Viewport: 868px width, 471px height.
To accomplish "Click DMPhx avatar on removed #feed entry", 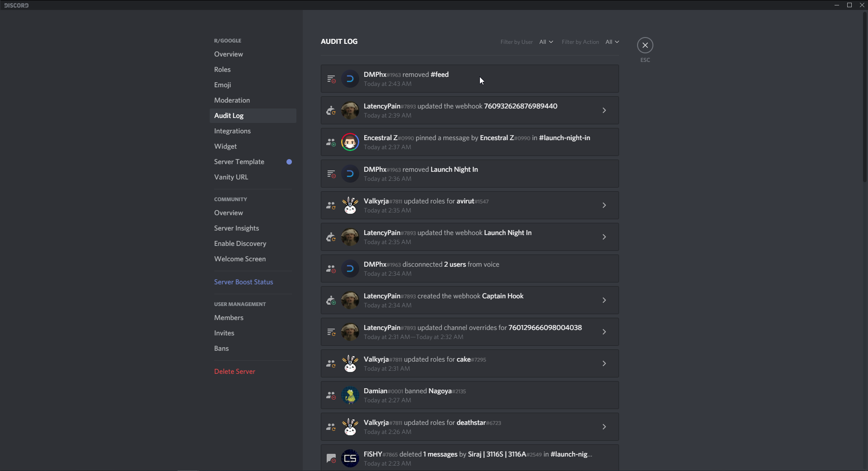I will tap(350, 79).
